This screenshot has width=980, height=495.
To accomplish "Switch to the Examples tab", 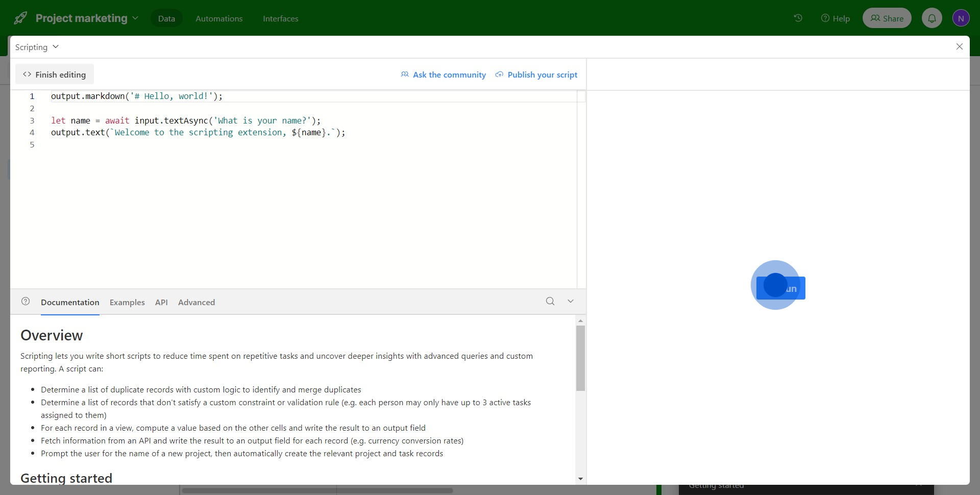I will coord(127,302).
